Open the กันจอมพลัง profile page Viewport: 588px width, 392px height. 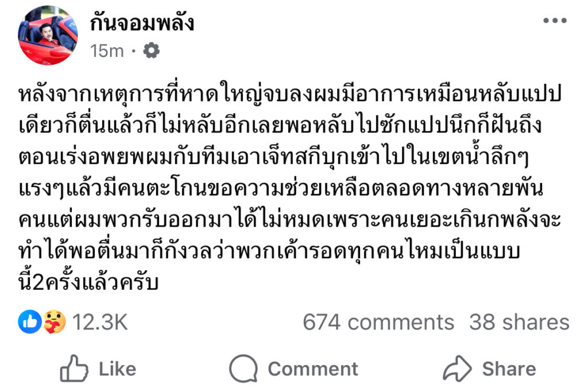(142, 23)
